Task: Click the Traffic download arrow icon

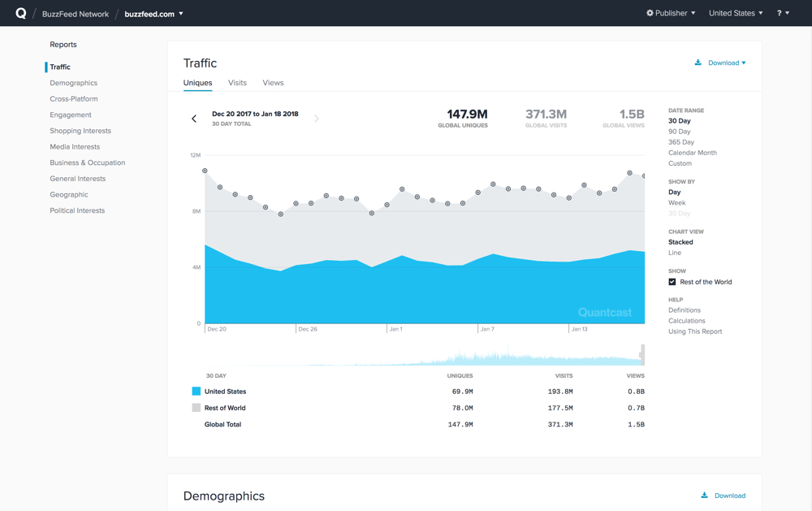Action: coord(698,63)
